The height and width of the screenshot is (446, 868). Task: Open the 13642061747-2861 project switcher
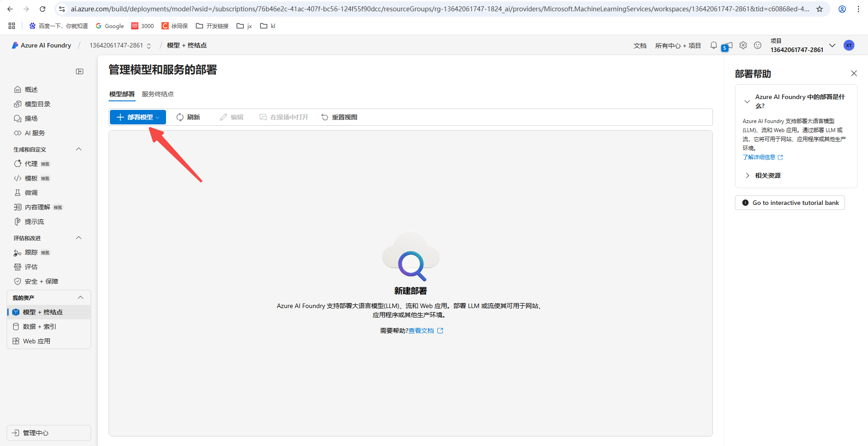[120, 45]
